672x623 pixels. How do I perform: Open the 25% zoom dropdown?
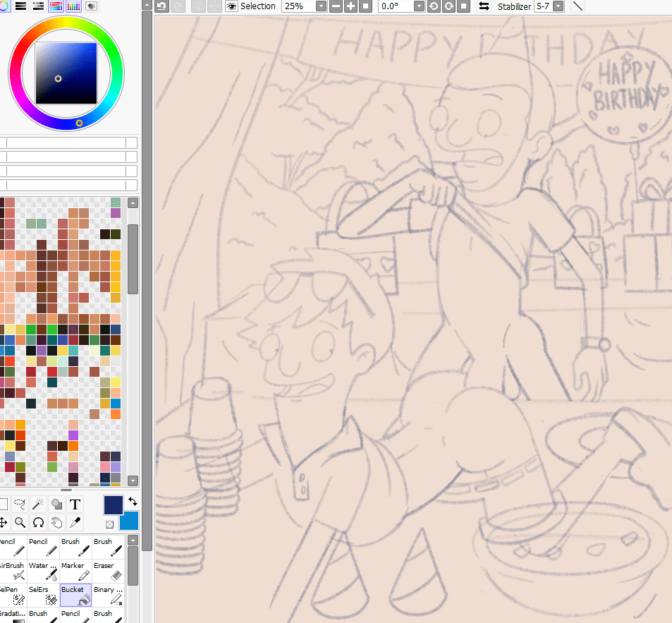[x=321, y=6]
